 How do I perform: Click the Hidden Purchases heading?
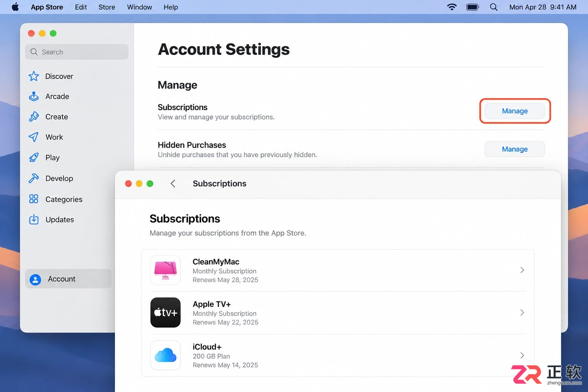[x=192, y=145]
